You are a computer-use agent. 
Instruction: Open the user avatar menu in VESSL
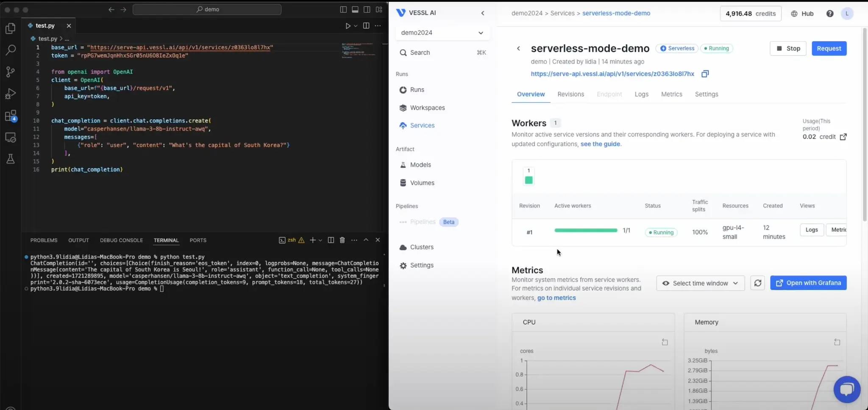coord(847,14)
